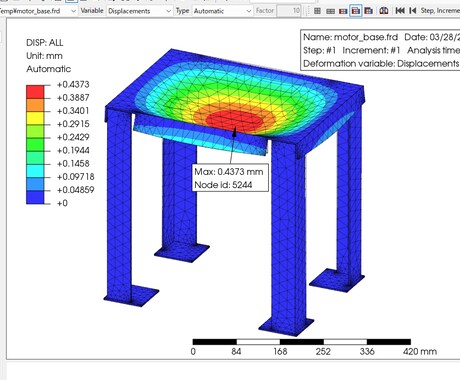This screenshot has height=380, width=460.
Task: Toggle the highlighted color contours deformed view
Action: 356,11
